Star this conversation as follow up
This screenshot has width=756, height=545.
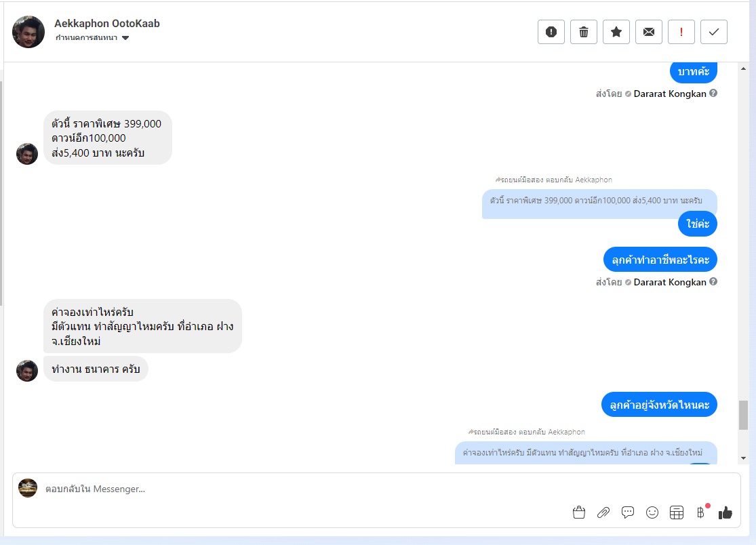(x=616, y=32)
